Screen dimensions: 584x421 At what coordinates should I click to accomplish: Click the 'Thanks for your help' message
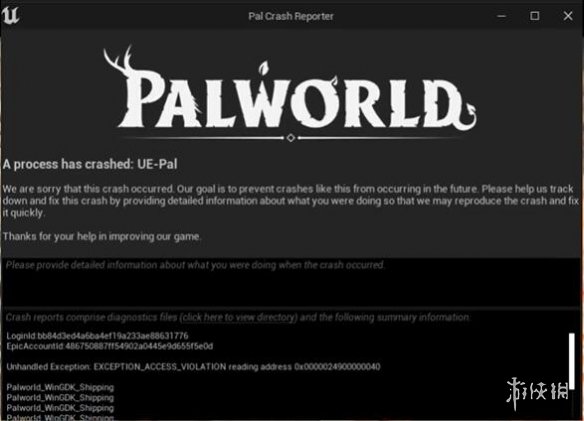pos(102,237)
